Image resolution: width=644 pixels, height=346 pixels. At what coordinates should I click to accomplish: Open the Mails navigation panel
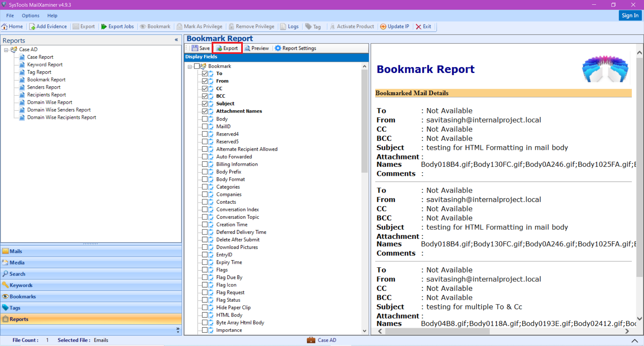point(91,251)
